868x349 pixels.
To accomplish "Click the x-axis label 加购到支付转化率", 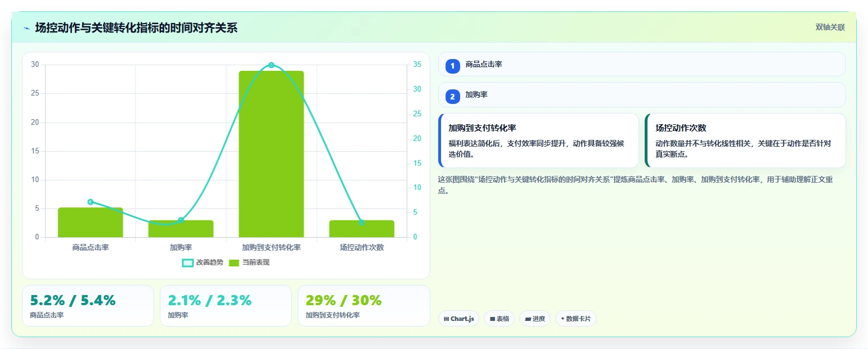I will 271,247.
